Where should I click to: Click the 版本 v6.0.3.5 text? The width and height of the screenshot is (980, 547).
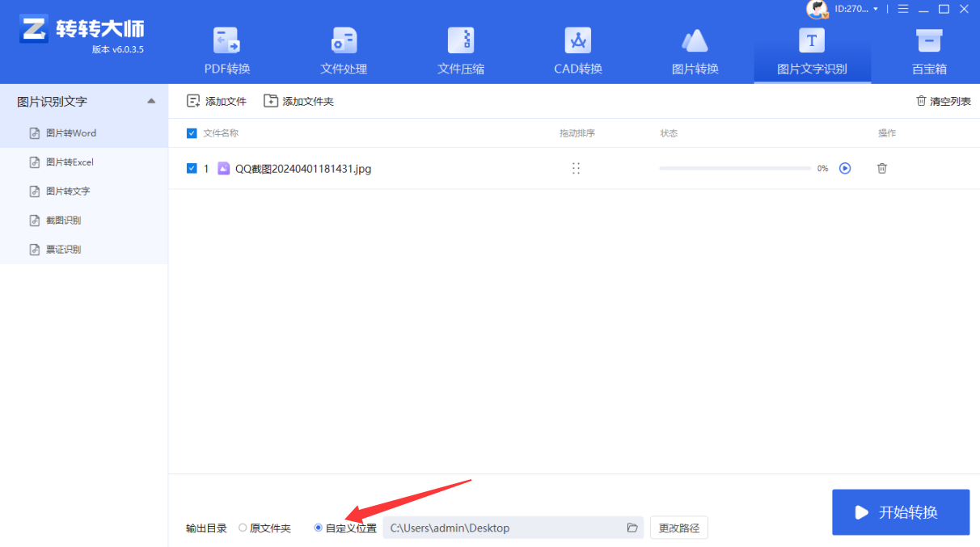coord(118,49)
